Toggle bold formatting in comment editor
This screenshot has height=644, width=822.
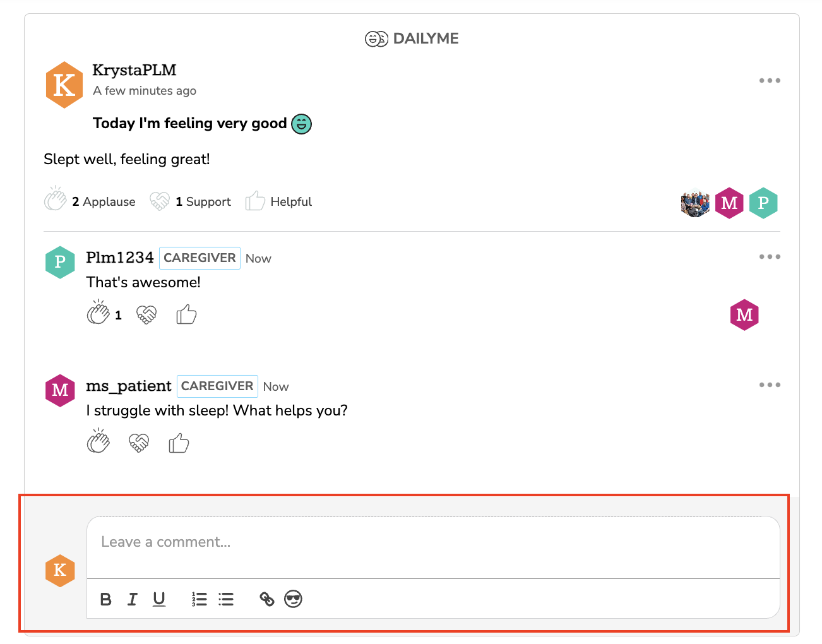pos(106,599)
